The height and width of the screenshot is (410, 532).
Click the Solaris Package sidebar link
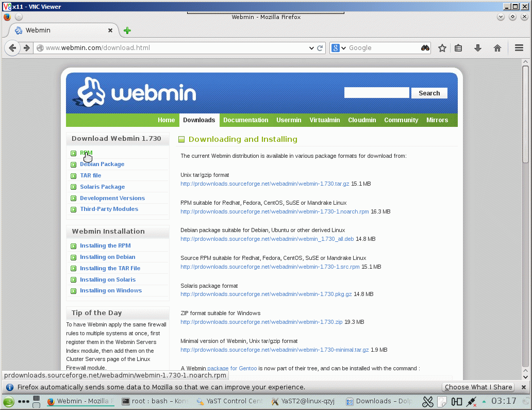(x=103, y=187)
